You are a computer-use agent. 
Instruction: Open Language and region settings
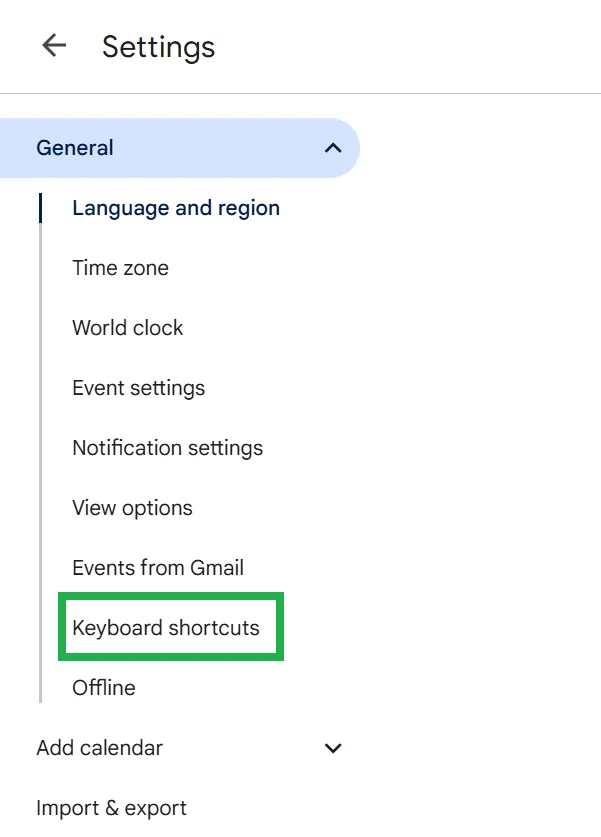click(176, 208)
